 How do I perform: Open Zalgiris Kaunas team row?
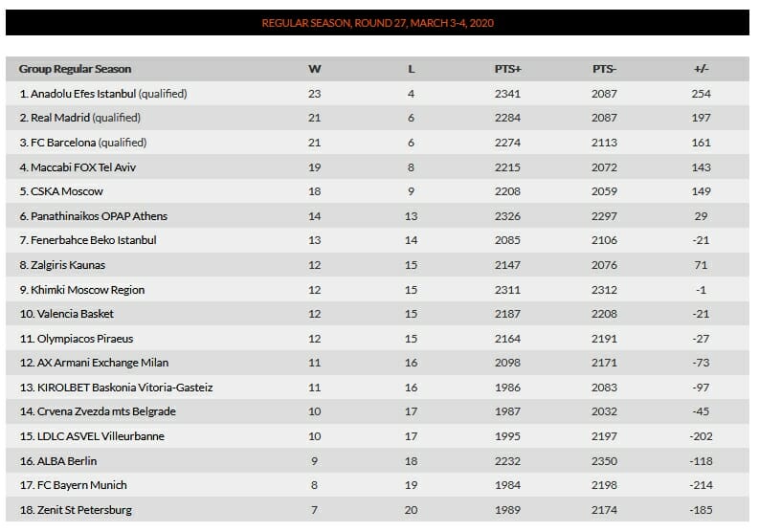coord(377,265)
